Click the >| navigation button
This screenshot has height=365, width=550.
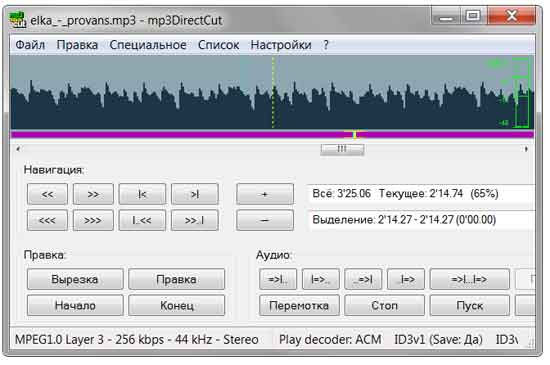tap(195, 194)
